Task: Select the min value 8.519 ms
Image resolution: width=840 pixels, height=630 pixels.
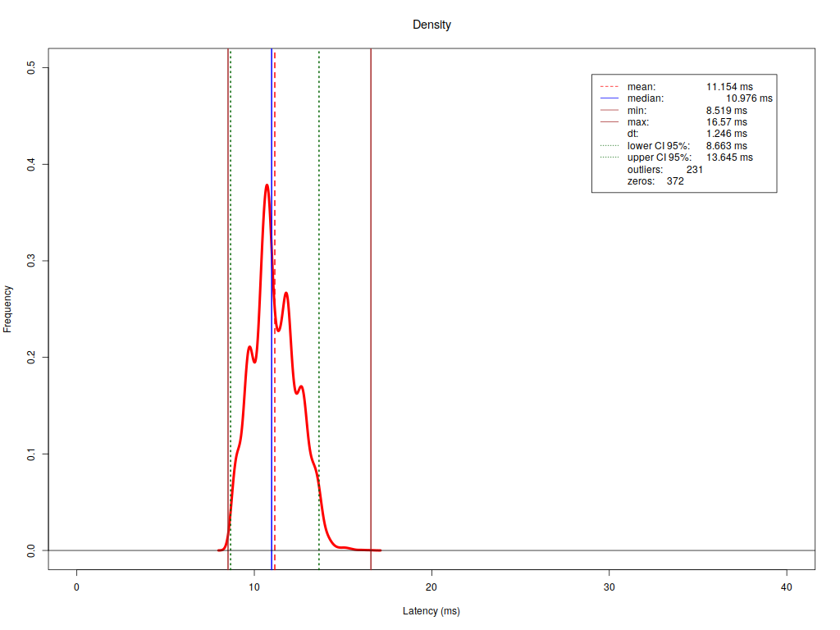Action: pyautogui.click(x=726, y=110)
